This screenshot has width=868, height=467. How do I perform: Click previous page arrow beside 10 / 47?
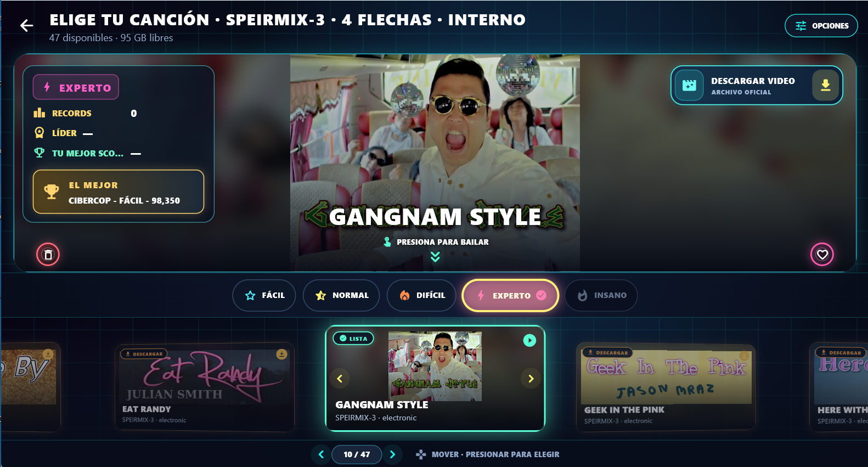[321, 454]
